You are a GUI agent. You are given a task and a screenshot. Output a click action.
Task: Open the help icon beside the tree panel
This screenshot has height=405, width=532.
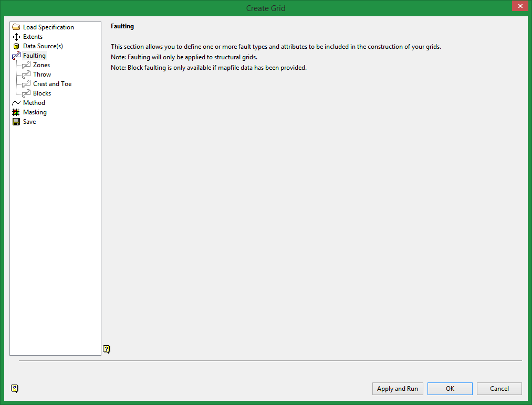[x=107, y=349]
